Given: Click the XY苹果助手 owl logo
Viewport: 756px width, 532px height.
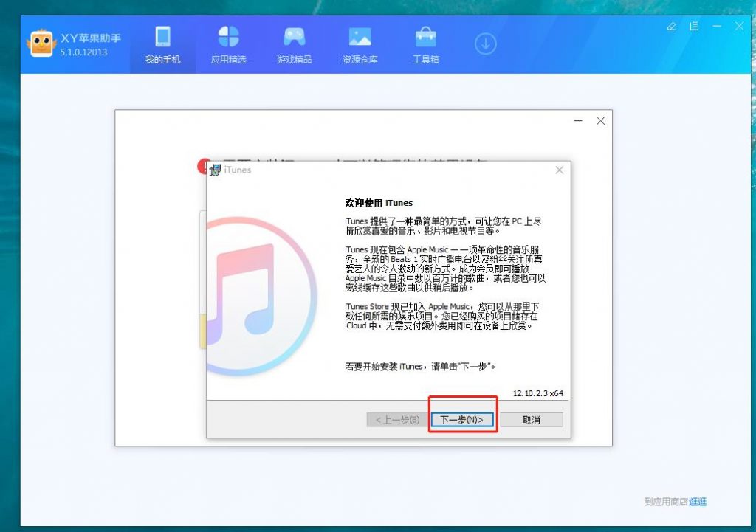Looking at the screenshot, I should (x=41, y=44).
